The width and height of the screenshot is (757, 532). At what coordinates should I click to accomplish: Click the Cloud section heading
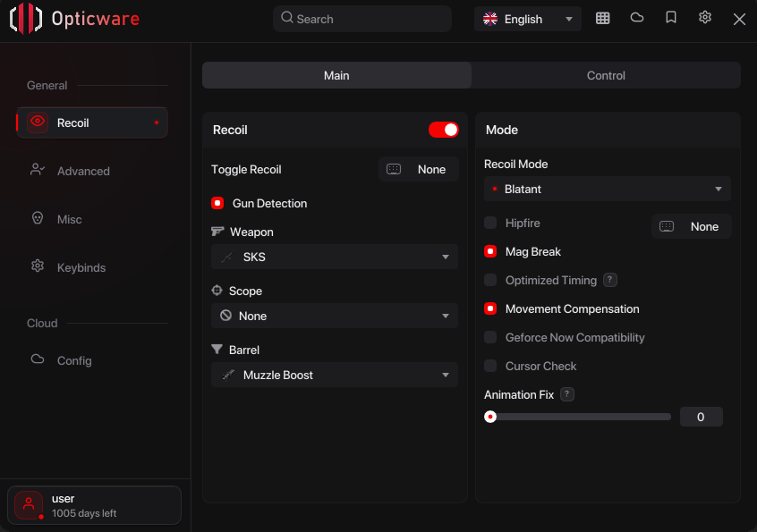click(42, 323)
